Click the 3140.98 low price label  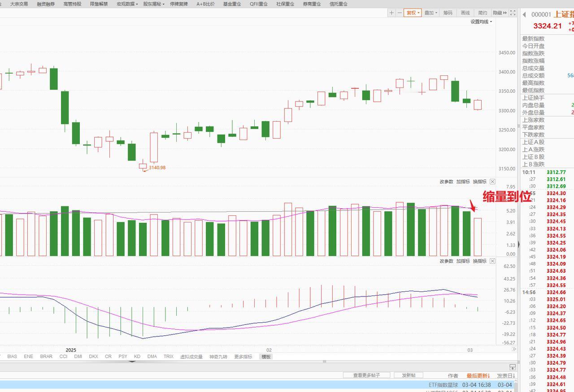pyautogui.click(x=157, y=168)
